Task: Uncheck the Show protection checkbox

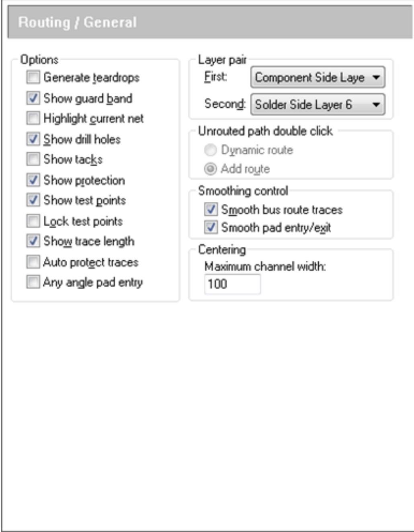Action: tap(33, 180)
